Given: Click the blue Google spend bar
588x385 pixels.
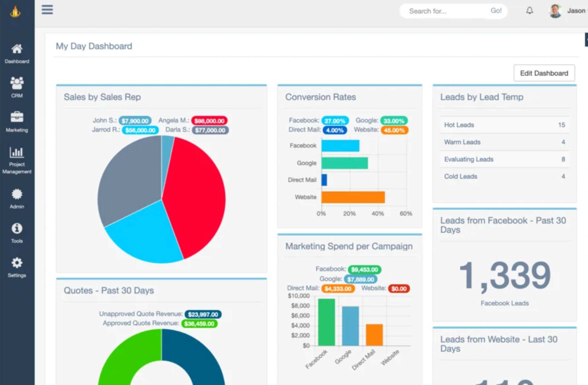Looking at the screenshot, I should click(x=350, y=326).
